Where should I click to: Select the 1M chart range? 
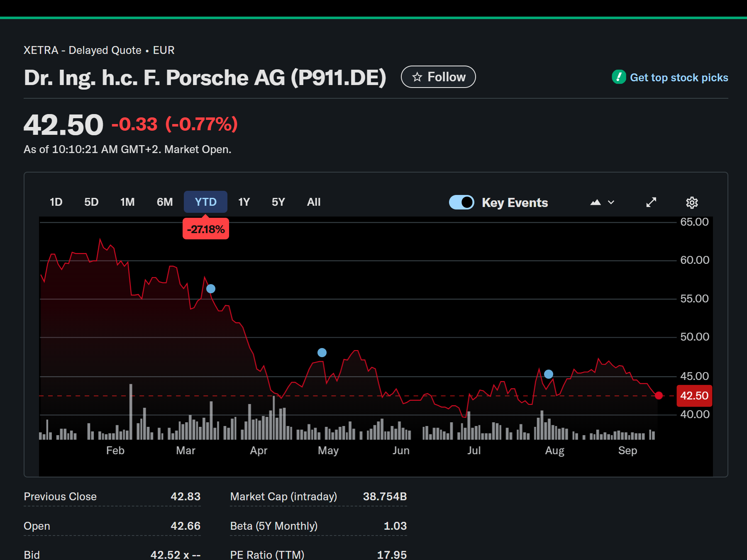coord(127,202)
